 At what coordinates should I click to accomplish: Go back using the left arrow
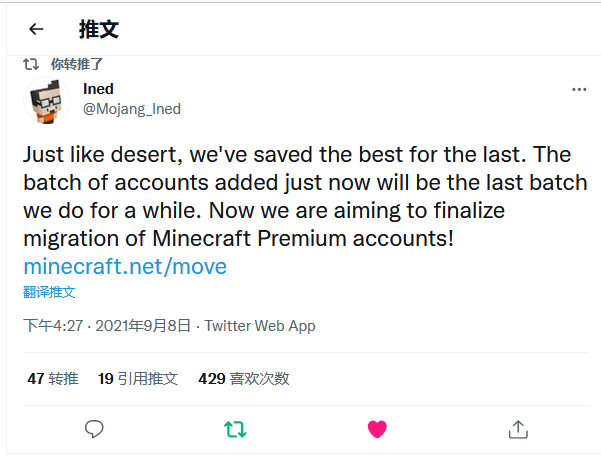click(x=36, y=29)
